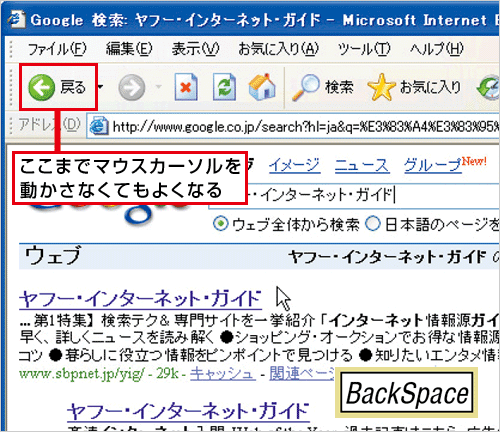Click the grey Forward arrow icon

pos(132,87)
